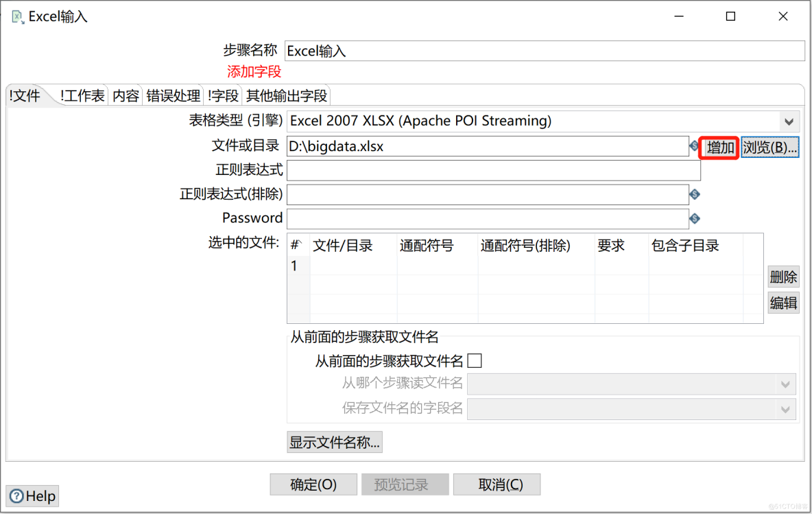
Task: Click the 通配符号 column header
Action: click(x=438, y=246)
